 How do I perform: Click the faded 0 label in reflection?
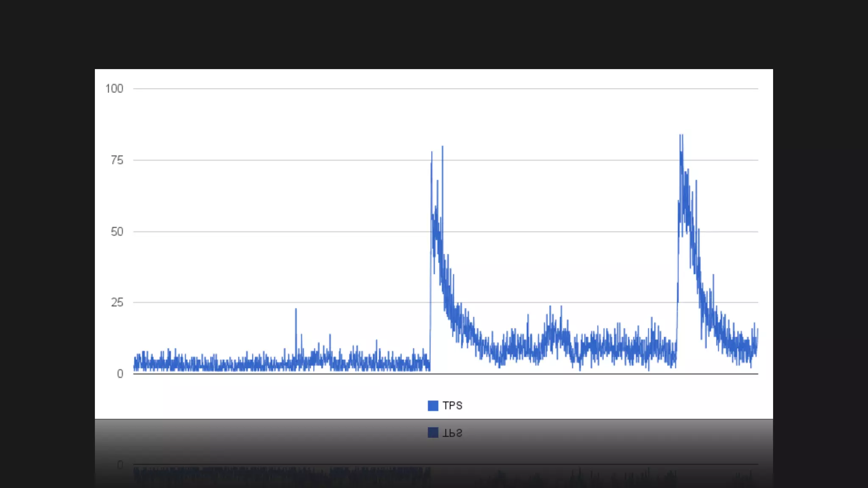click(120, 465)
